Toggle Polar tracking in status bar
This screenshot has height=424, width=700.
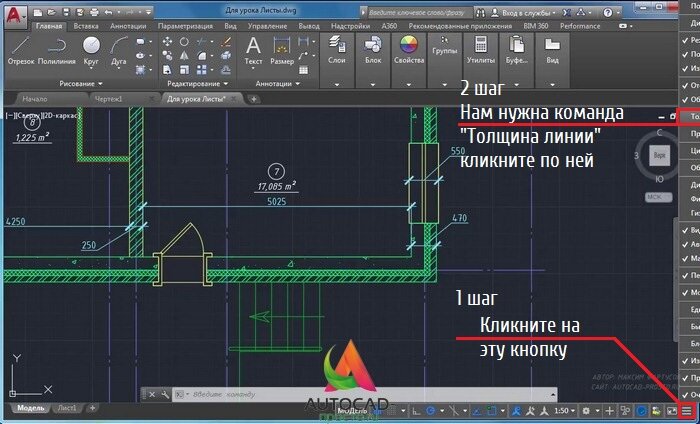(x=430, y=411)
